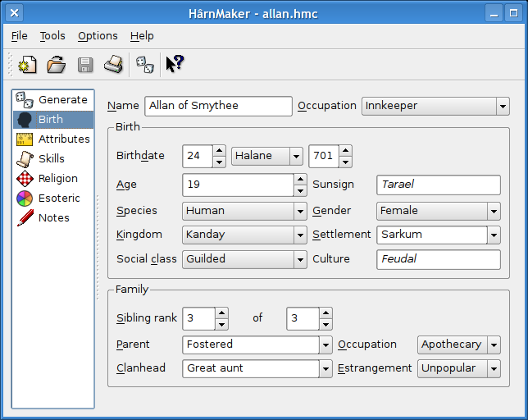Click the Age input field
Image resolution: width=528 pixels, height=420 pixels.
[238, 185]
